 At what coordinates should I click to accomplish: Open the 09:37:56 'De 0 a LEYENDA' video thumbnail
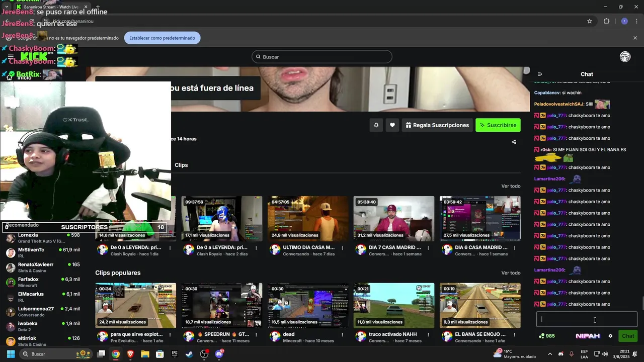pos(222,219)
